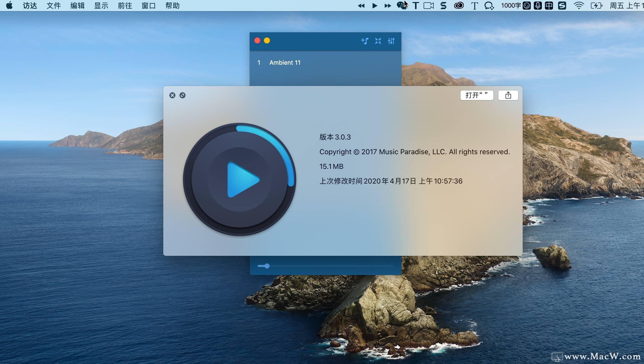
Task: Select the Ambient 11 track row
Action: pos(326,63)
